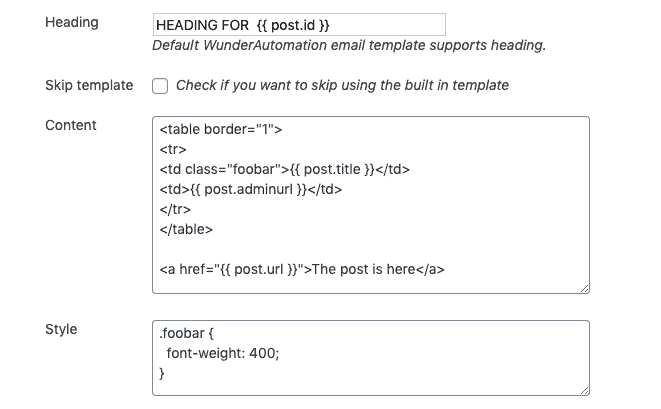Click the skip built-in template description text
This screenshot has height=409, width=661.
[342, 85]
